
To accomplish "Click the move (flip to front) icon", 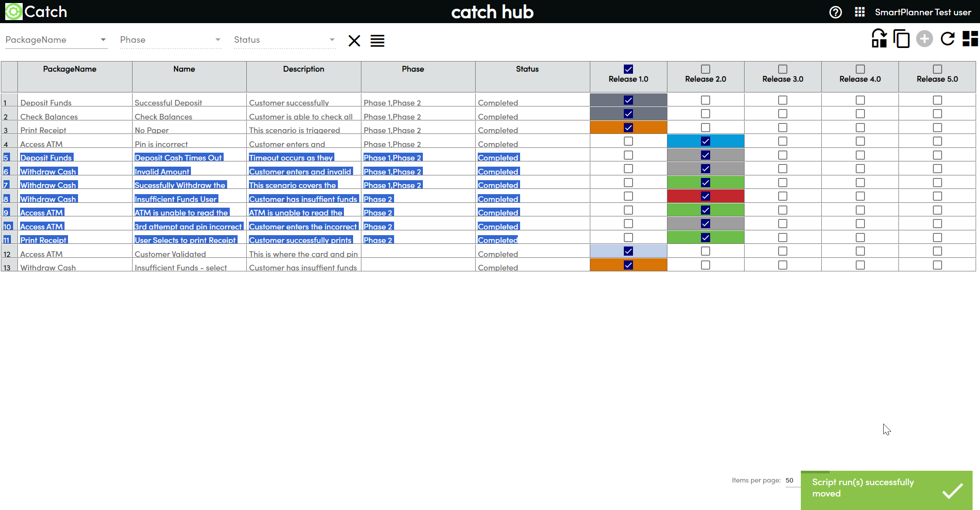I will 879,39.
